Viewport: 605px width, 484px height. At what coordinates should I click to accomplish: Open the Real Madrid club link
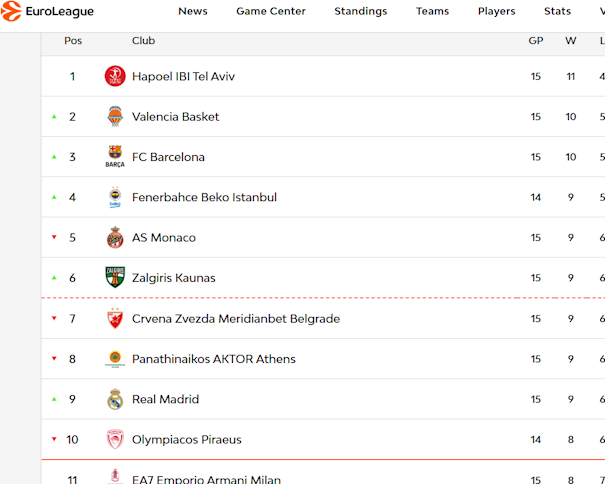pyautogui.click(x=166, y=399)
